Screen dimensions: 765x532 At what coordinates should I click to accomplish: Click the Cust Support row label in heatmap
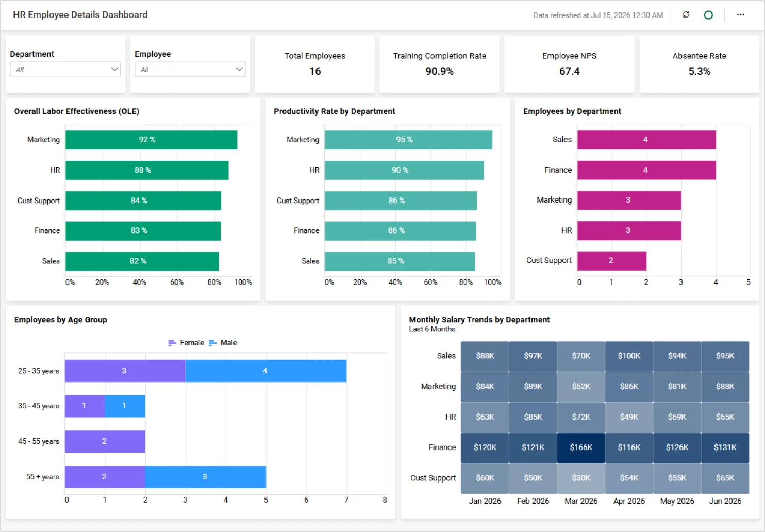click(x=433, y=478)
